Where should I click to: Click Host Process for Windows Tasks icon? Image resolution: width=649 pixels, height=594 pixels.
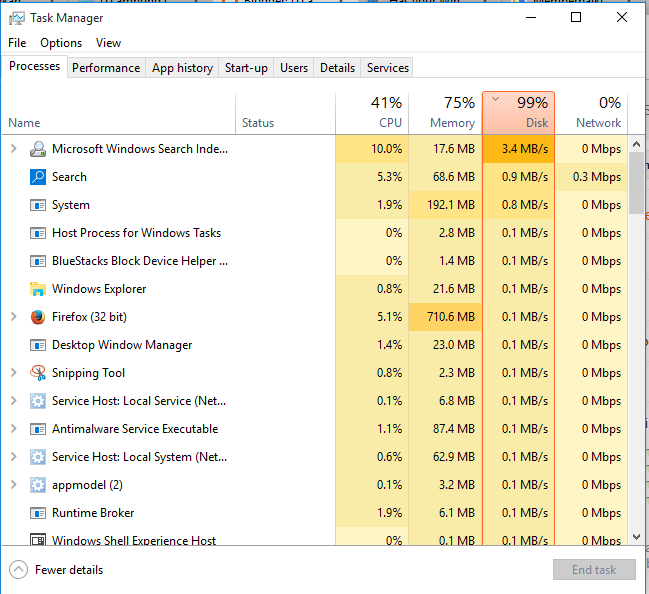[38, 233]
